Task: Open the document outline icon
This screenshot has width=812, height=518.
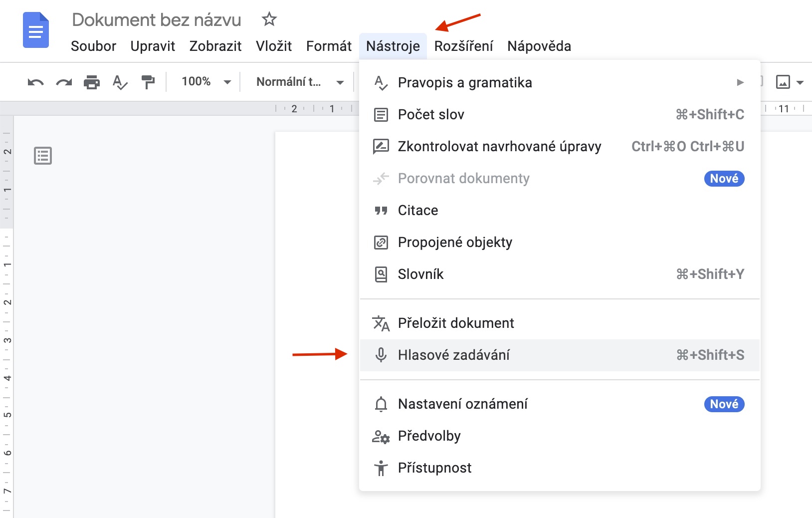Action: tap(43, 156)
